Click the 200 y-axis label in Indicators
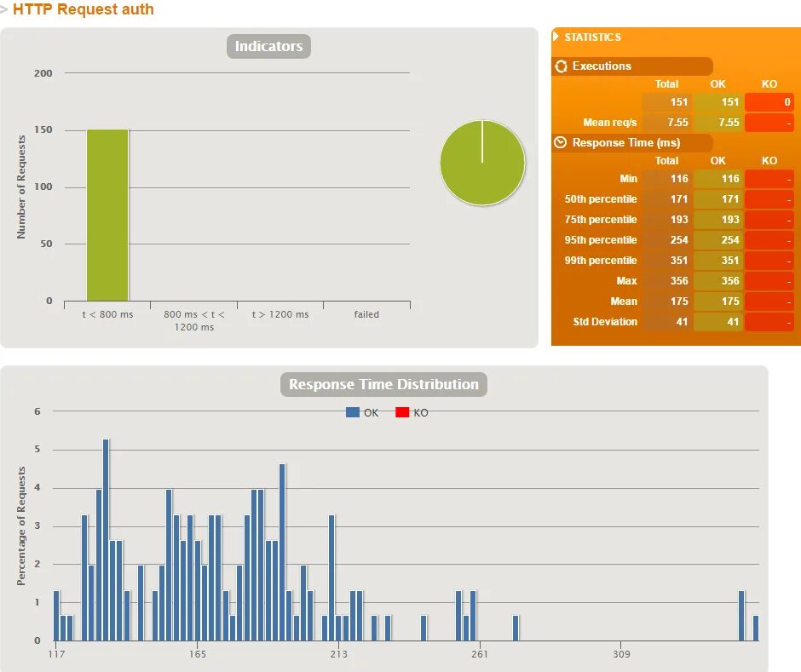The image size is (801, 672). click(43, 73)
